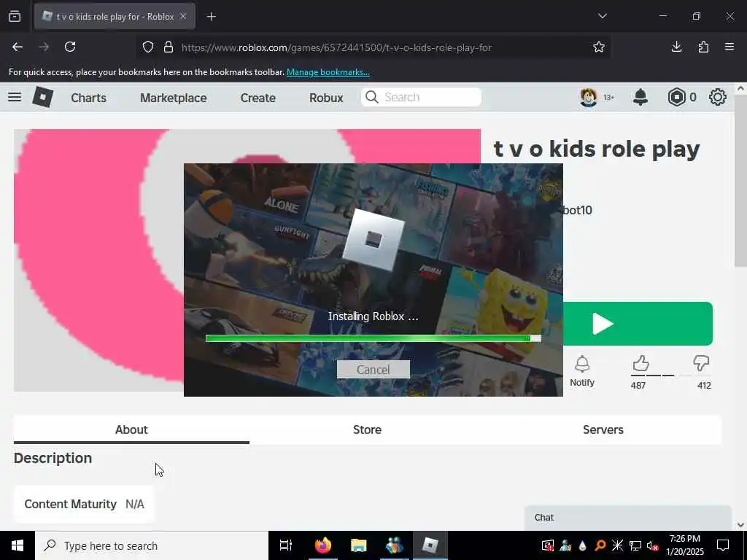Click the Manage bookmarks link
747x560 pixels.
click(x=328, y=72)
